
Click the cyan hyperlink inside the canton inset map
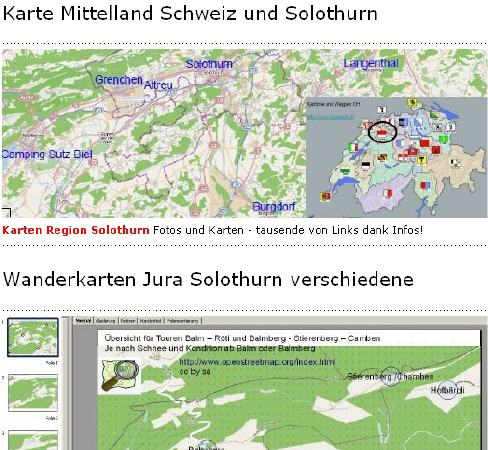click(330, 117)
